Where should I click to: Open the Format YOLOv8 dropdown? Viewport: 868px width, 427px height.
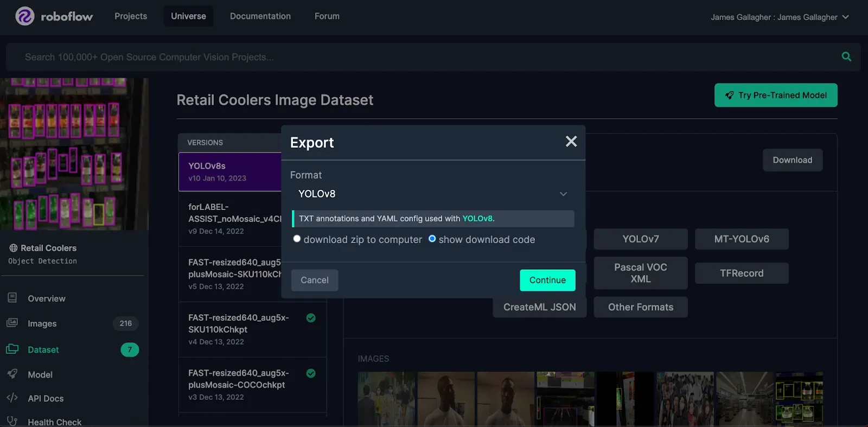[433, 194]
